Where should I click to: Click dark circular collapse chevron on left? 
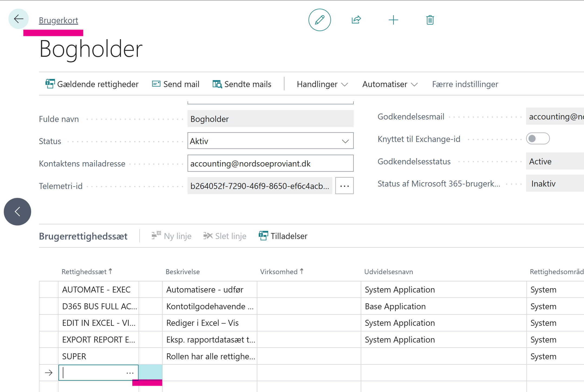point(17,212)
